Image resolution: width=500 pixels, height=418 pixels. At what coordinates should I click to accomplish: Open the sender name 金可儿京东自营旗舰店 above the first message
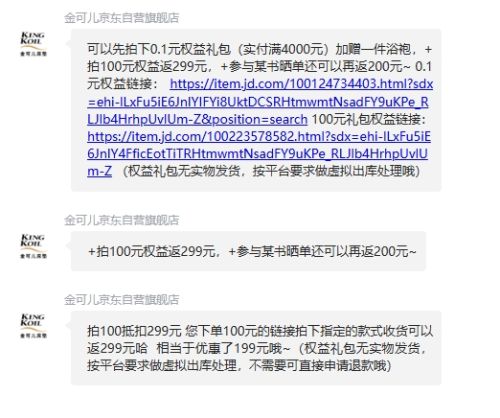[x=122, y=18]
